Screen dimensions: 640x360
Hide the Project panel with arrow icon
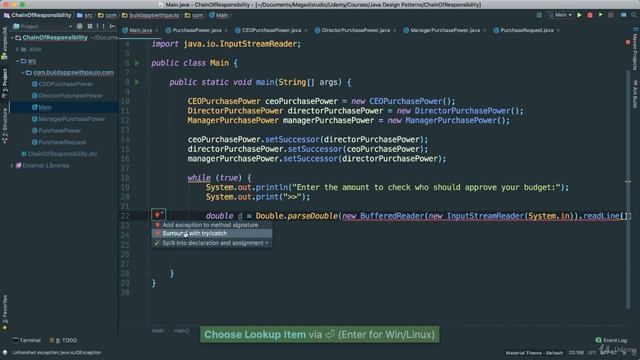tap(113, 26)
